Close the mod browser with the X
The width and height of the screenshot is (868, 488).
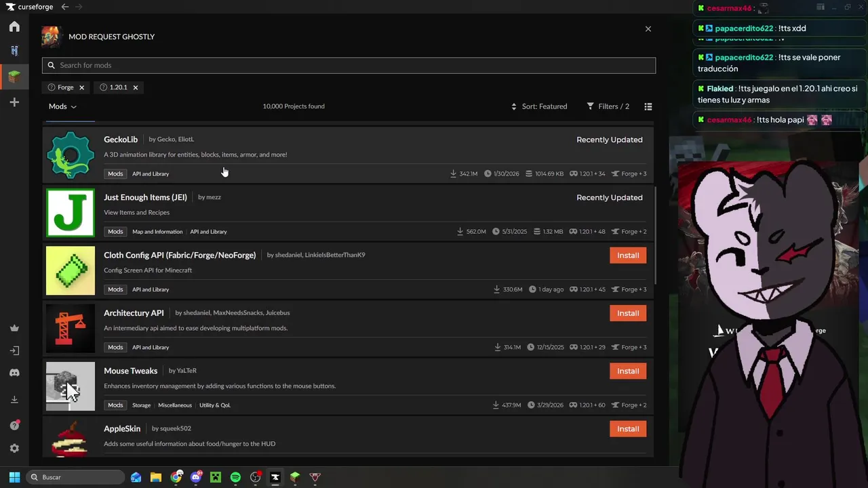click(648, 29)
